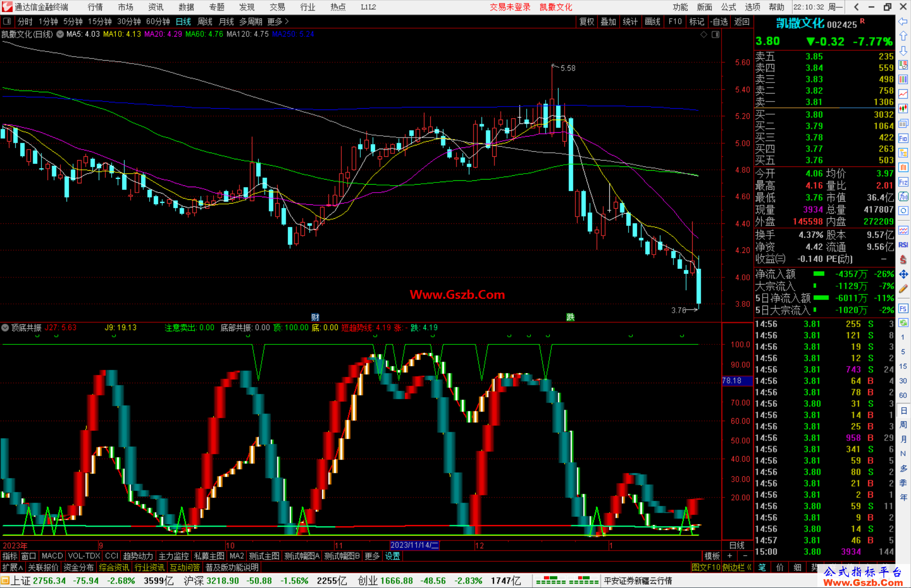Open the colored quote table icon in sidebar
The width and height of the screenshot is (911, 588).
[x=903, y=80]
